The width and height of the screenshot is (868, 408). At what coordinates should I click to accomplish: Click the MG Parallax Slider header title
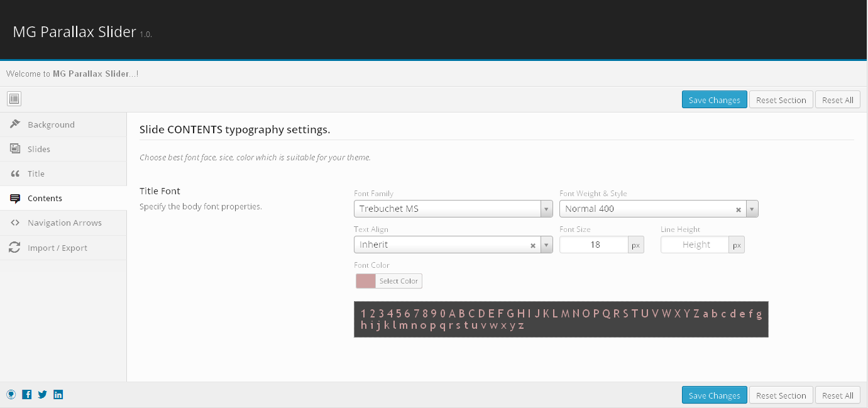click(75, 31)
